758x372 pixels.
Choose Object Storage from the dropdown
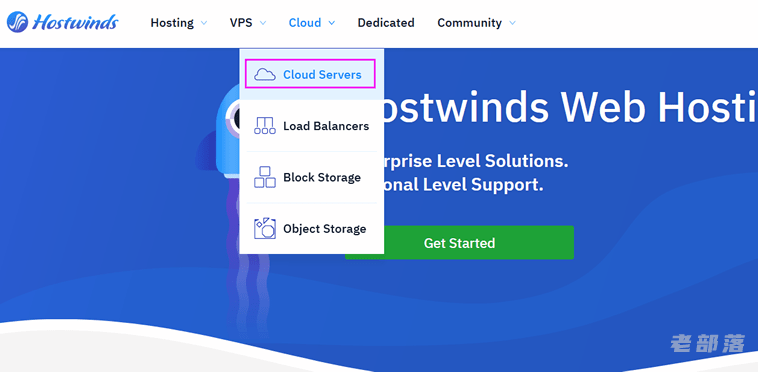(312, 229)
